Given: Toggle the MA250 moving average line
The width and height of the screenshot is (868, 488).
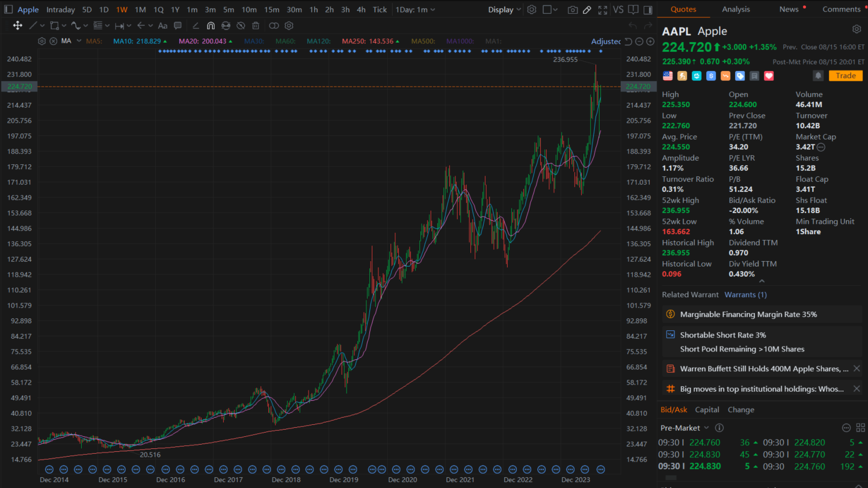Looking at the screenshot, I should pos(371,42).
